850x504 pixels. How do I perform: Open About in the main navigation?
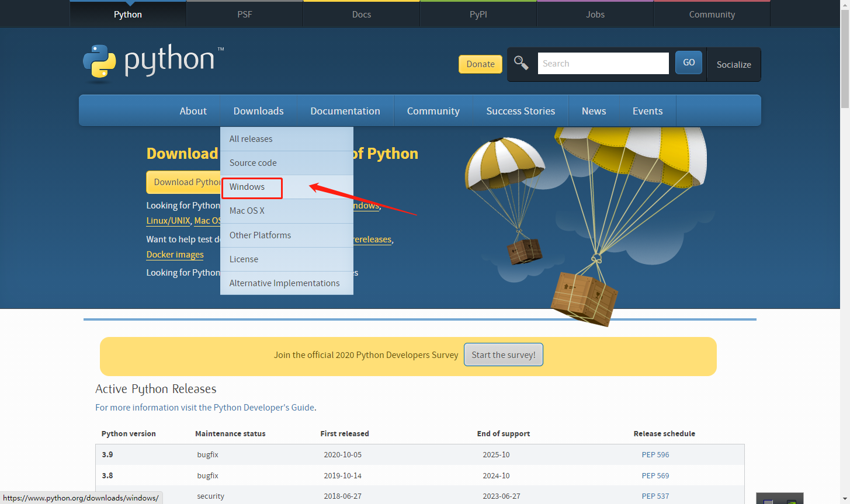(193, 111)
